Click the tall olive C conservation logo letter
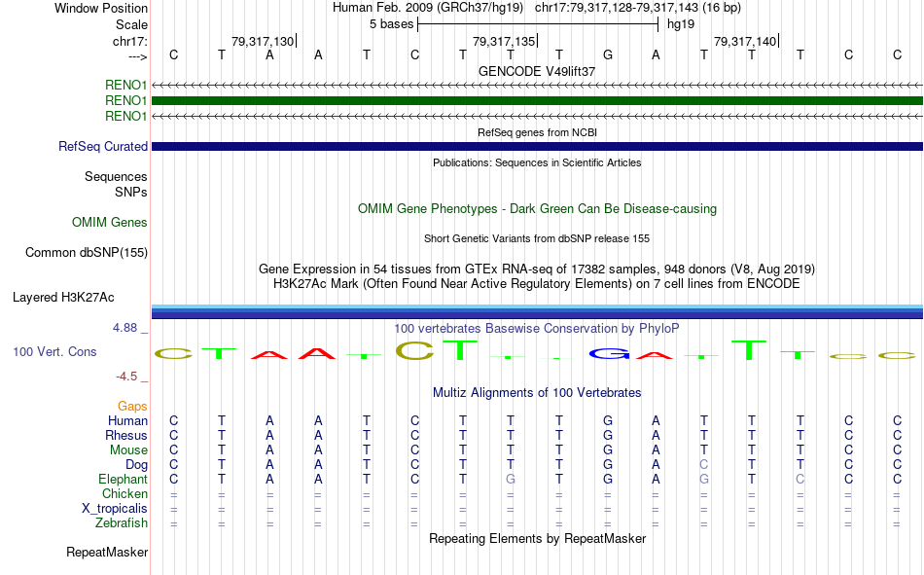Viewport: 924px width, 575px height. (x=415, y=351)
